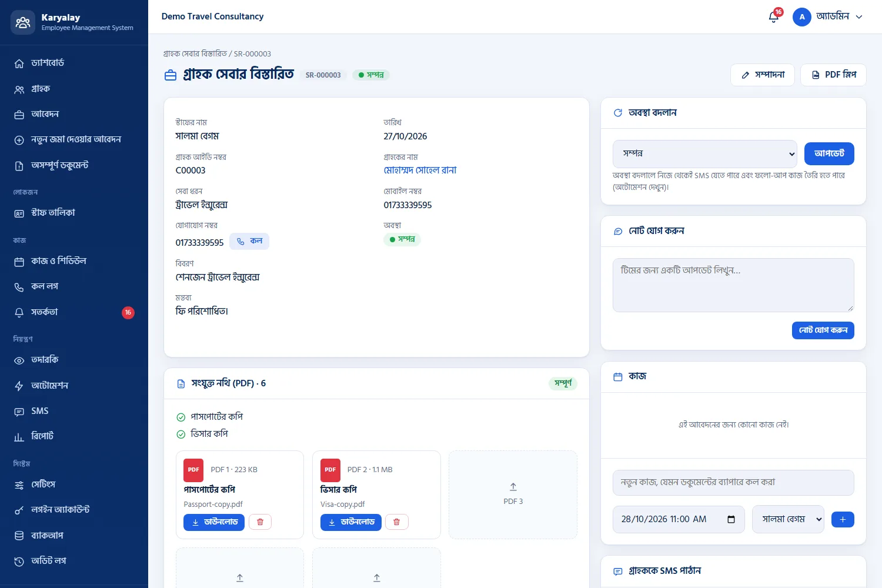Click the upload arrow in fourth PDF slot

[240, 578]
